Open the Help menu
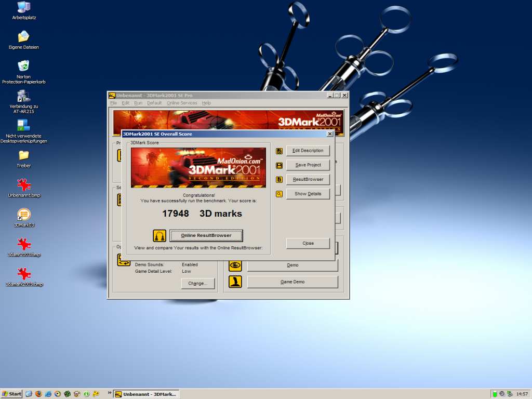The image size is (532, 399). click(206, 103)
